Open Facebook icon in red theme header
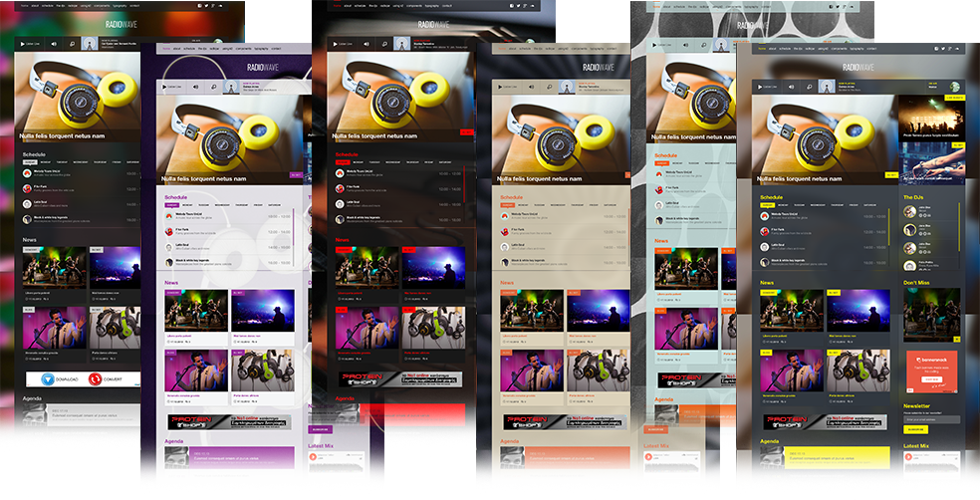The image size is (980, 500). (512, 6)
